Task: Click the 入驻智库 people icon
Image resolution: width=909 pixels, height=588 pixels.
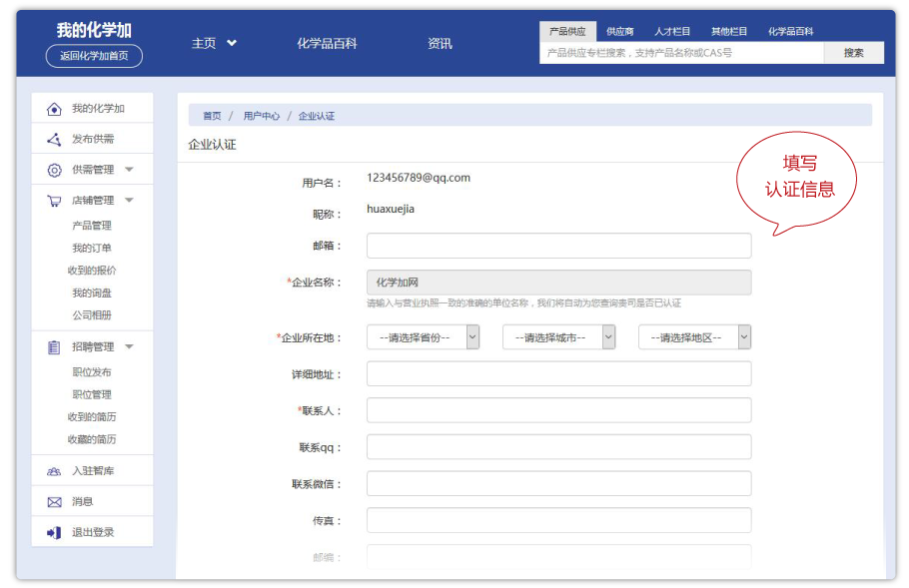Action: tap(54, 471)
